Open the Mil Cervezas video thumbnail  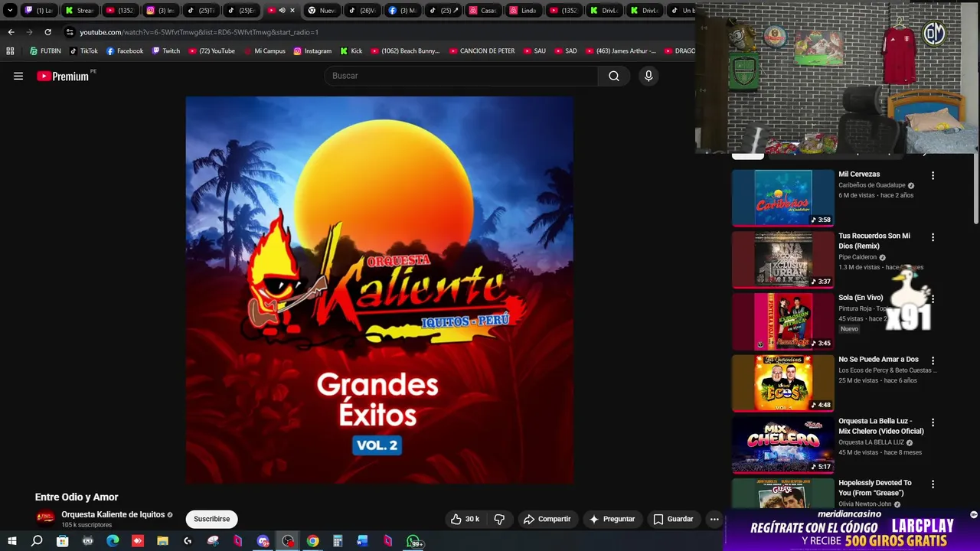click(x=783, y=197)
